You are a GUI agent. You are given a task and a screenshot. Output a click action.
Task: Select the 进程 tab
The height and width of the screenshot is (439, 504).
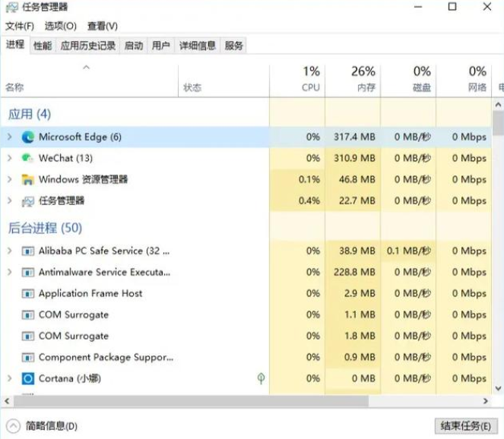pyautogui.click(x=15, y=44)
